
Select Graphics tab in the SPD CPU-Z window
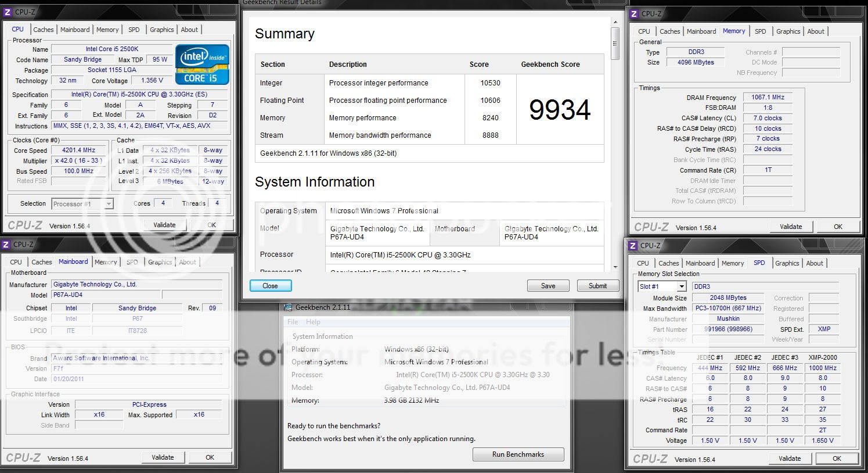(x=787, y=263)
